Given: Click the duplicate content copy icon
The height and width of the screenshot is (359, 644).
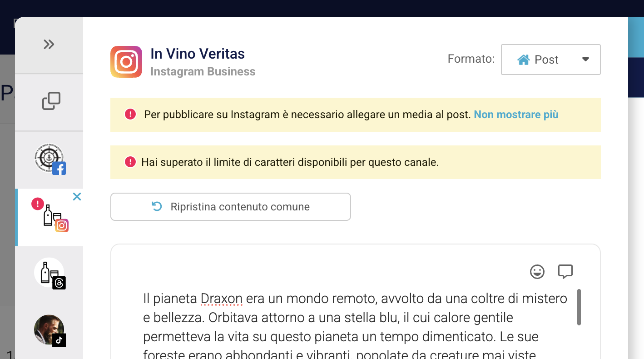Looking at the screenshot, I should click(51, 101).
